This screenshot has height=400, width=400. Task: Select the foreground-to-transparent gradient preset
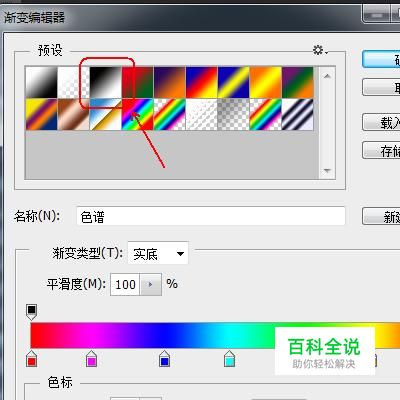click(x=74, y=82)
